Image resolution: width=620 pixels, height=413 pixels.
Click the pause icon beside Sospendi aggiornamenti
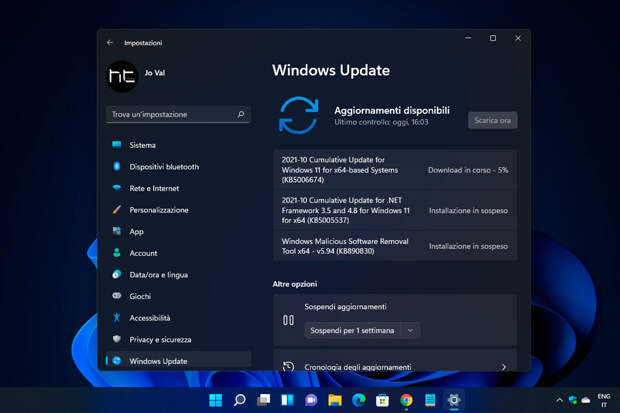pyautogui.click(x=288, y=320)
